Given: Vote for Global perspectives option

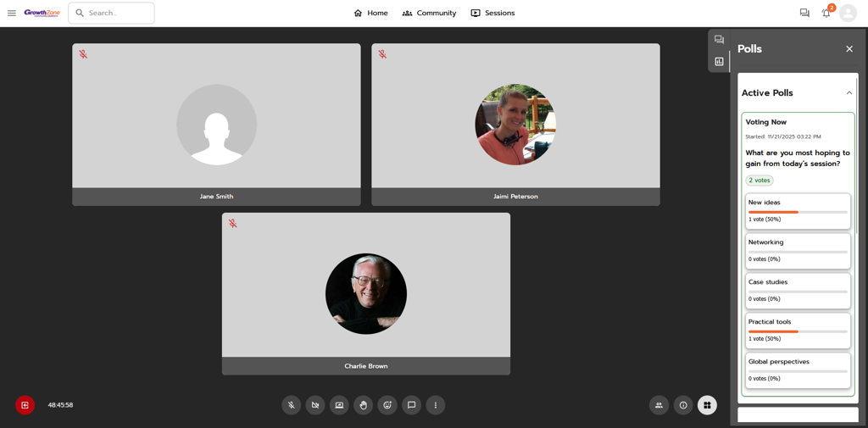Looking at the screenshot, I should click(x=798, y=370).
